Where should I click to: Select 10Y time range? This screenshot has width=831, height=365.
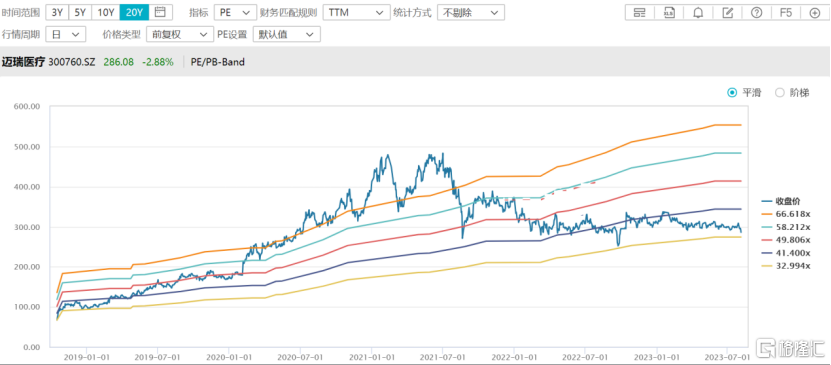click(x=105, y=12)
